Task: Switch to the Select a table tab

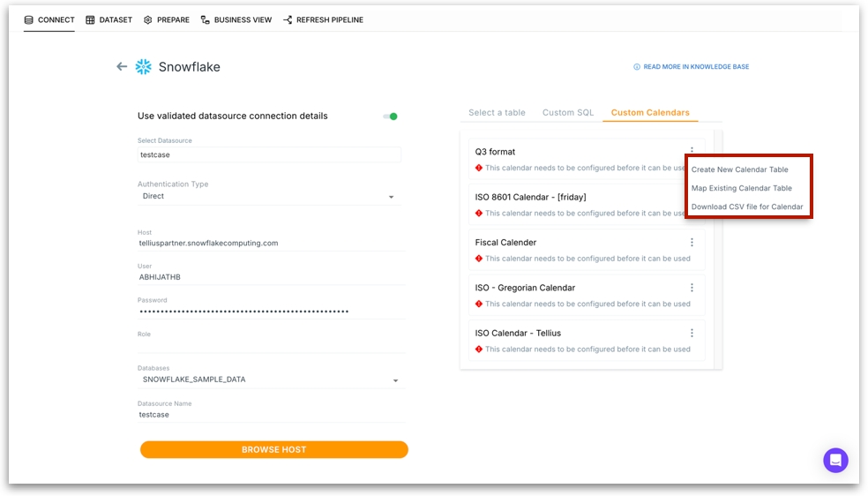Action: [497, 113]
